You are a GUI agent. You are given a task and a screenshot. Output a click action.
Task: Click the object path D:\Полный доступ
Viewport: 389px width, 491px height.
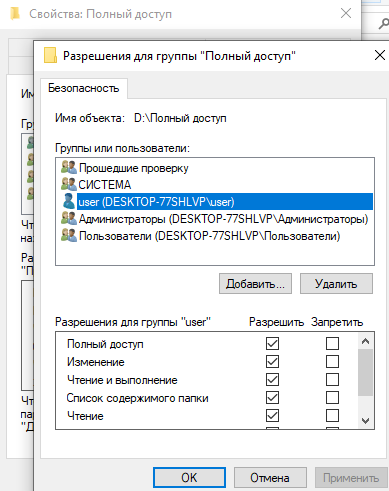180,118
